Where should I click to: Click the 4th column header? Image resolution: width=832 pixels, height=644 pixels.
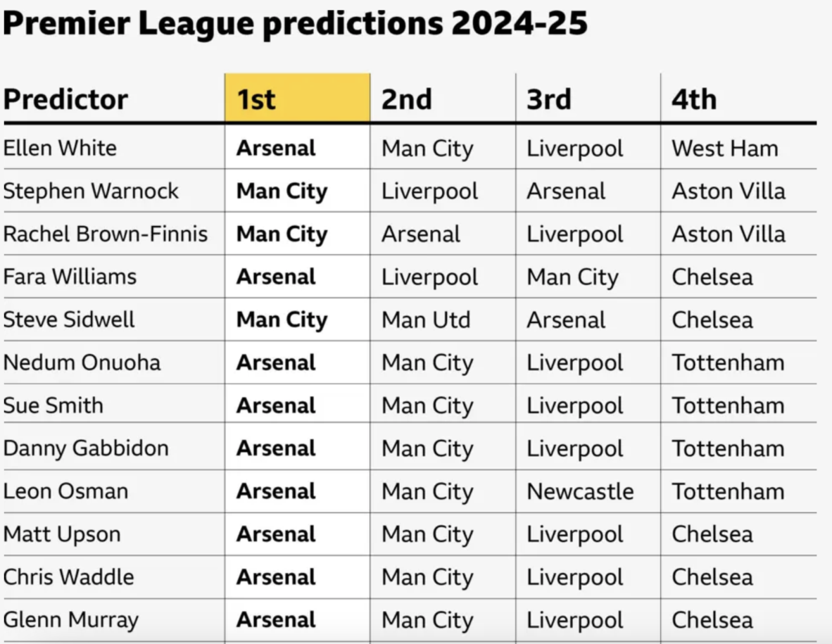point(694,99)
